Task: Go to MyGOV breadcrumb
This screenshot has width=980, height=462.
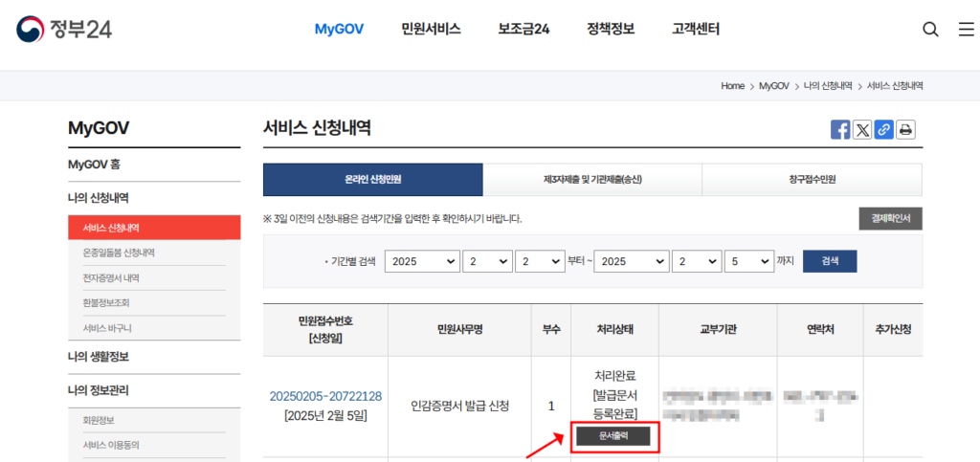Action: tap(773, 86)
